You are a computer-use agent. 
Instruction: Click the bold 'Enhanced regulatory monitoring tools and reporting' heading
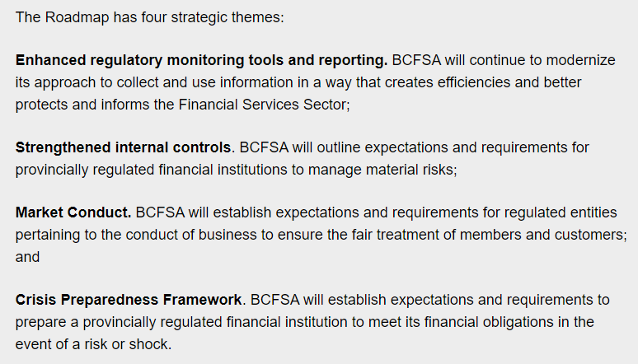[x=201, y=60]
